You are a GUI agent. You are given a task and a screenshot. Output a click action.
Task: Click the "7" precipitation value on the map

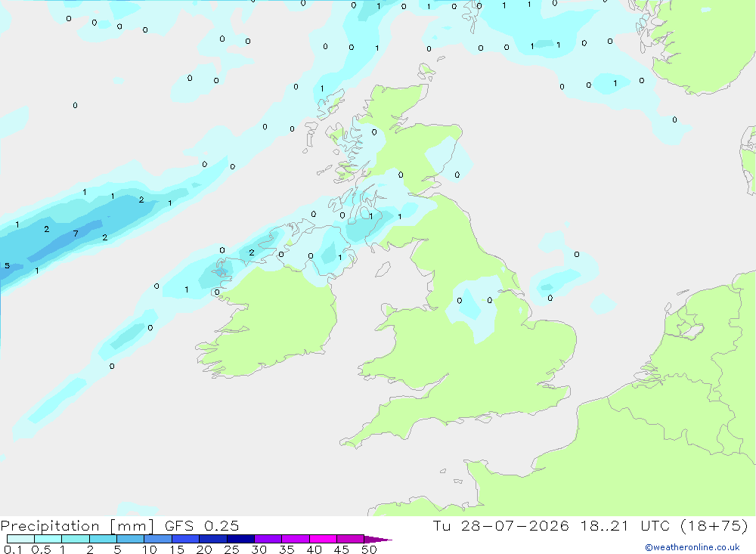[75, 234]
